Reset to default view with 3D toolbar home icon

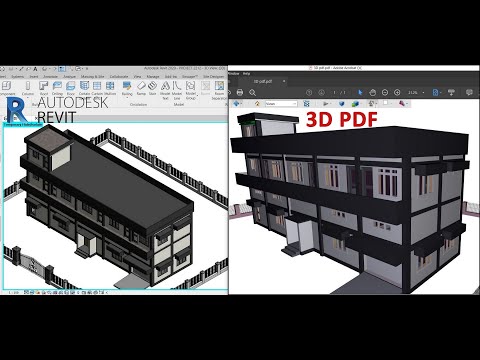point(257,104)
